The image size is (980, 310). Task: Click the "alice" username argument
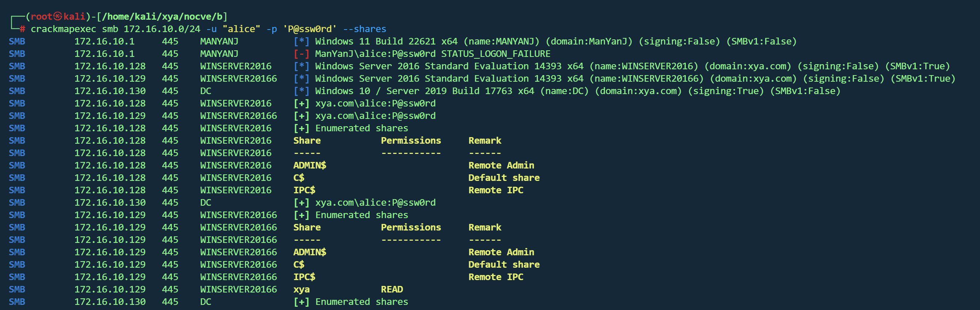241,29
